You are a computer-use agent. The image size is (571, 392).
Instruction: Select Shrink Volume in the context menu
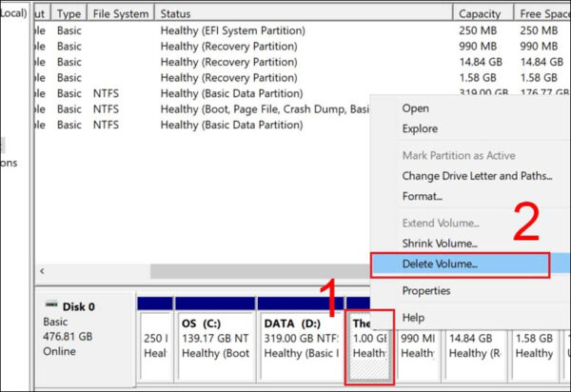tap(439, 244)
